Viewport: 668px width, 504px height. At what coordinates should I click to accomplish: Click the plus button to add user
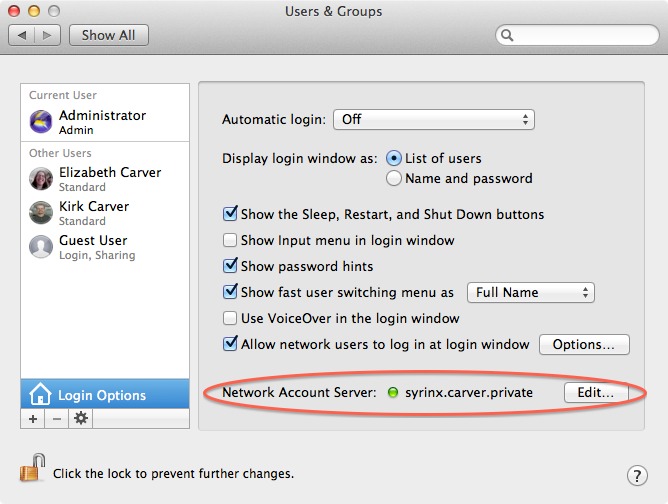[x=33, y=418]
